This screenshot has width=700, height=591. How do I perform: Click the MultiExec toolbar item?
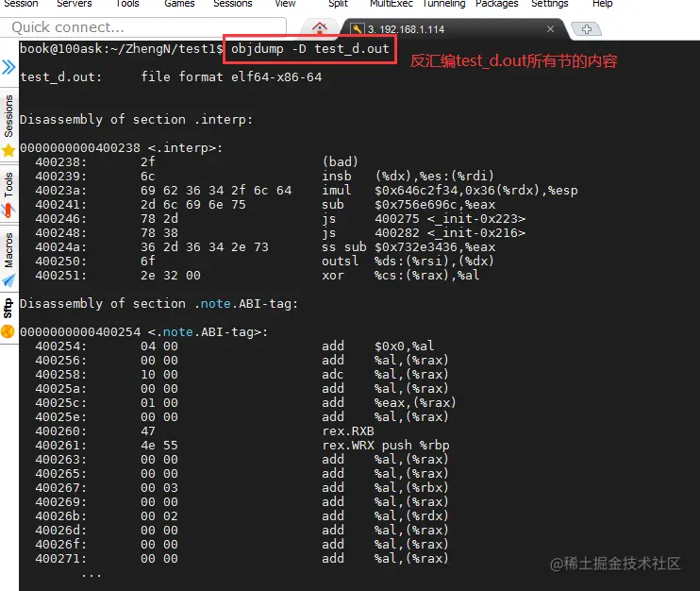pyautogui.click(x=392, y=4)
